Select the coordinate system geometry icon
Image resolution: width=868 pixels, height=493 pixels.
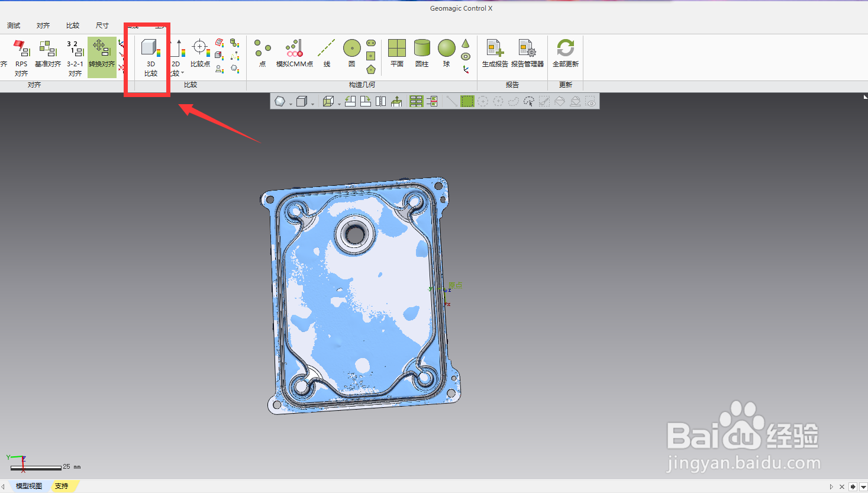coord(466,70)
